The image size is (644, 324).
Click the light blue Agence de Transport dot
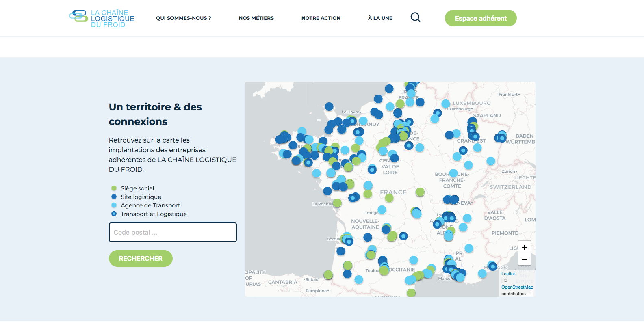click(114, 205)
